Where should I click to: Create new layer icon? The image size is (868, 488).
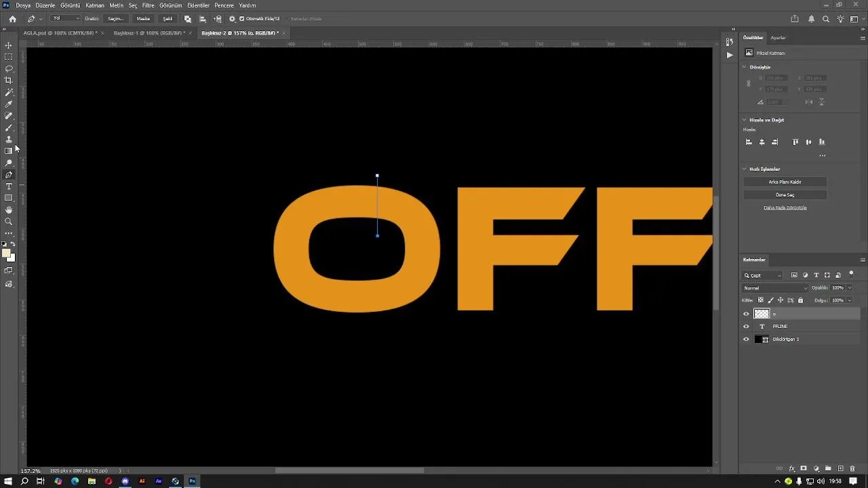840,468
